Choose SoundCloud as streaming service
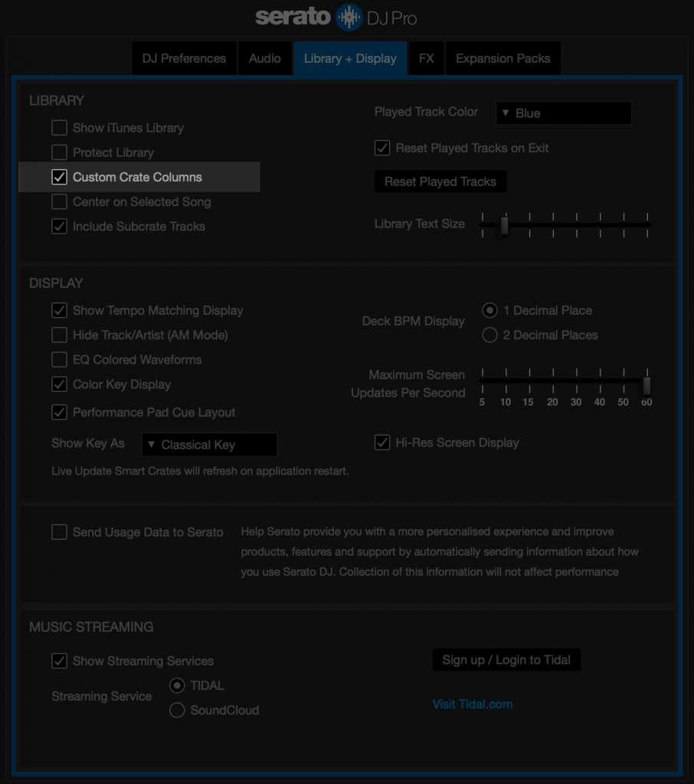The image size is (694, 784). 177,710
